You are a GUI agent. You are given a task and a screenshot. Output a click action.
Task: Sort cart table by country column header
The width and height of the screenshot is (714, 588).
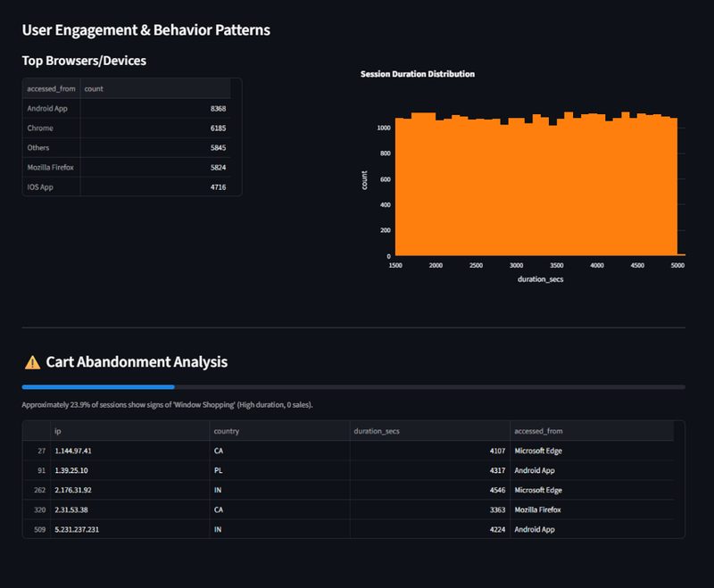coord(226,431)
